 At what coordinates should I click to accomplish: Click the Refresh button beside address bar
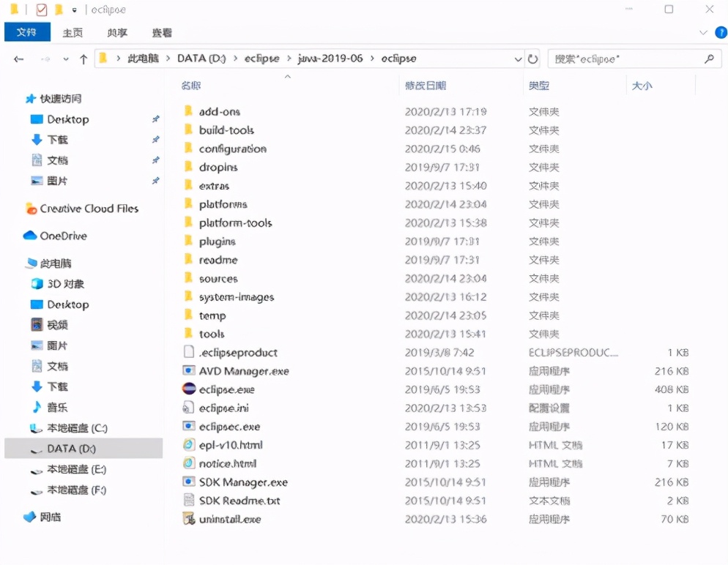(532, 59)
